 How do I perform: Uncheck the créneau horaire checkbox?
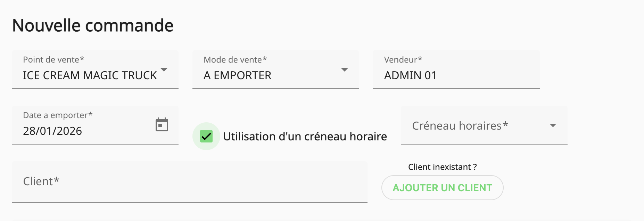coord(206,136)
